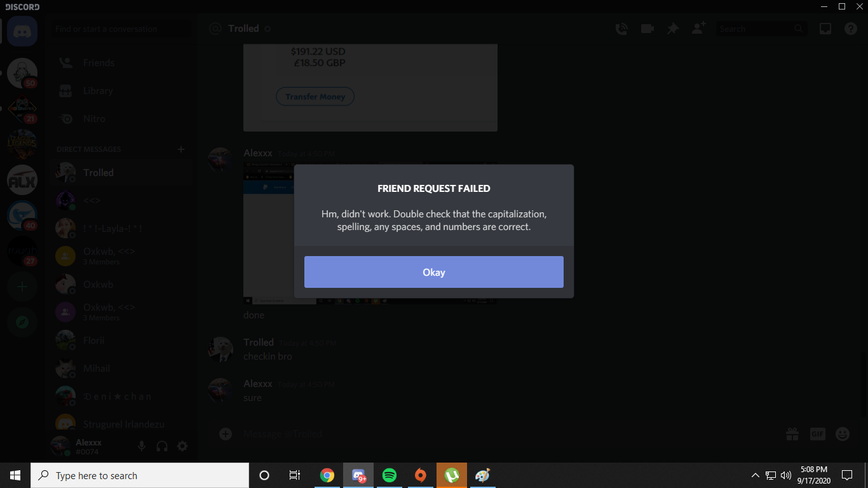Click the "checkin bro" message text
This screenshot has width=868, height=488.
(x=268, y=356)
